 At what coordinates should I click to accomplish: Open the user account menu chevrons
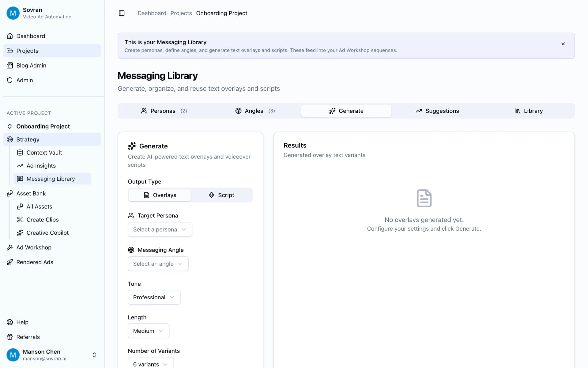coord(94,355)
